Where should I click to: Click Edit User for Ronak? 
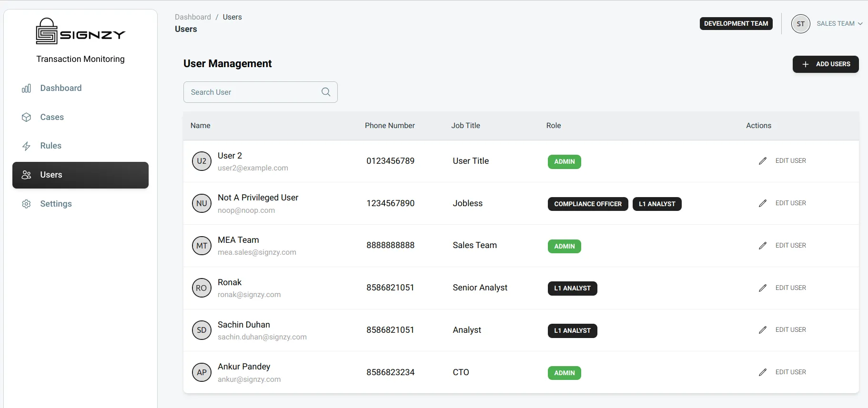tap(791, 288)
